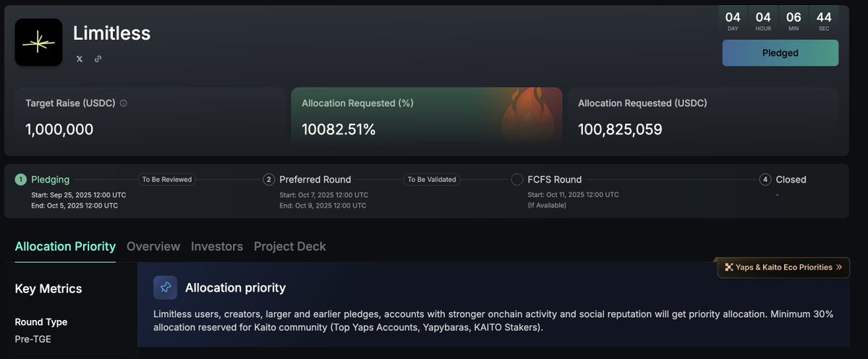
Task: Click the To Be Reviewed status badge
Action: click(x=166, y=179)
